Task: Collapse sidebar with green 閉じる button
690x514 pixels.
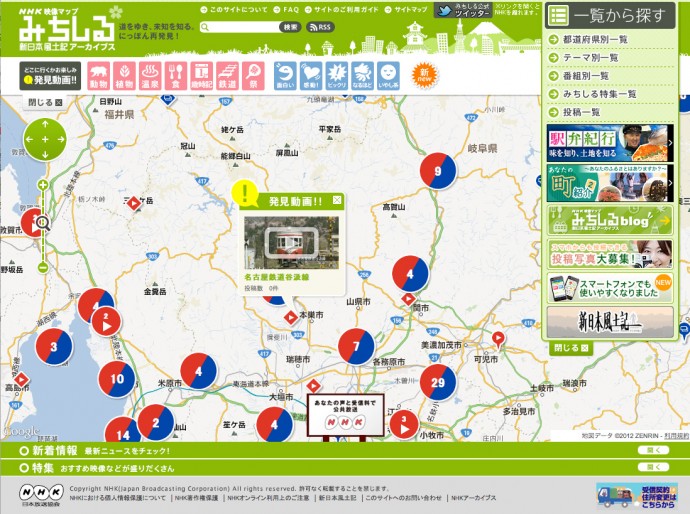Action: 571,348
